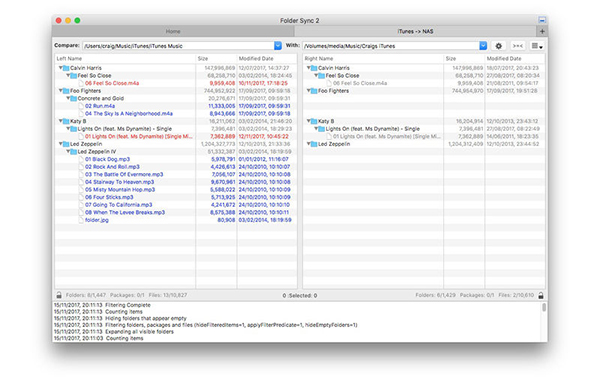The height and width of the screenshot is (380, 600).
Task: Collapse Concrete and Gold folder
Action: 68,98
